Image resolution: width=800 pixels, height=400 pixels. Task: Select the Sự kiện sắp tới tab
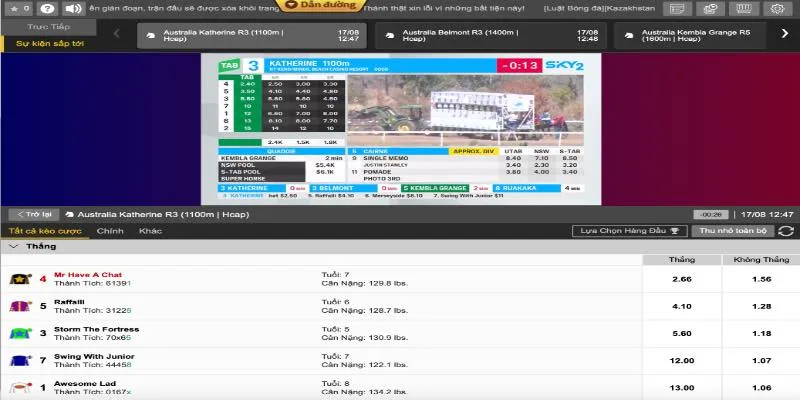pyautogui.click(x=49, y=43)
